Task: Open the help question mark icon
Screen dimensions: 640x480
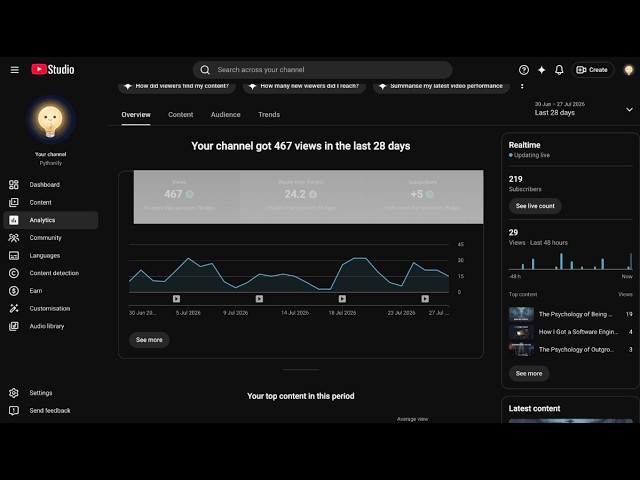Action: (x=524, y=70)
